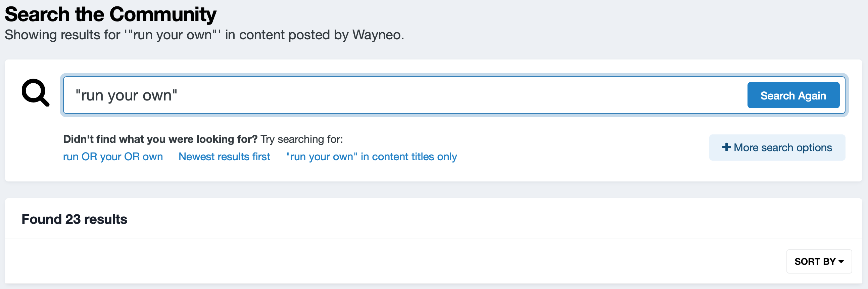This screenshot has width=868, height=289.
Task: Try the "run OR your OR own" search link
Action: (x=113, y=157)
